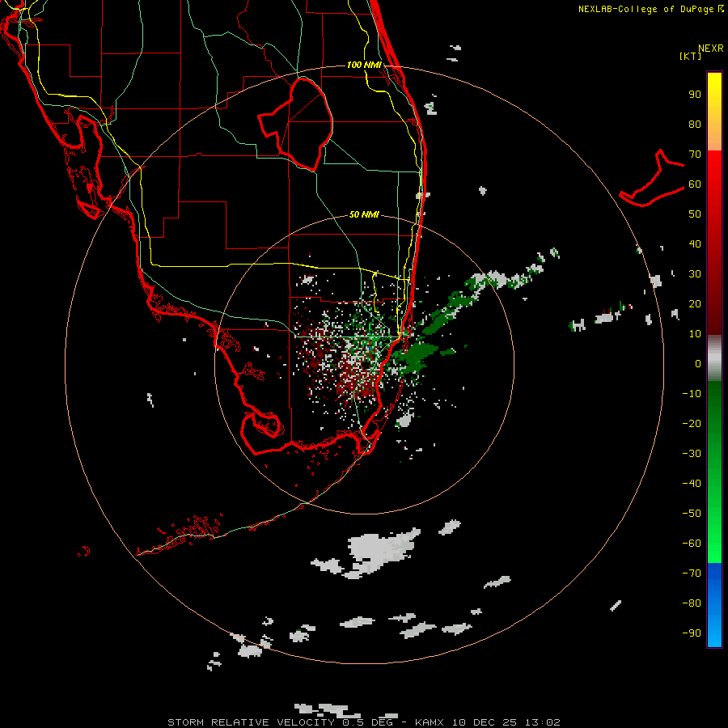Screen dimensions: 728x728
Task: Pick the gray zero-velocity segment of color bar
Action: (714, 358)
